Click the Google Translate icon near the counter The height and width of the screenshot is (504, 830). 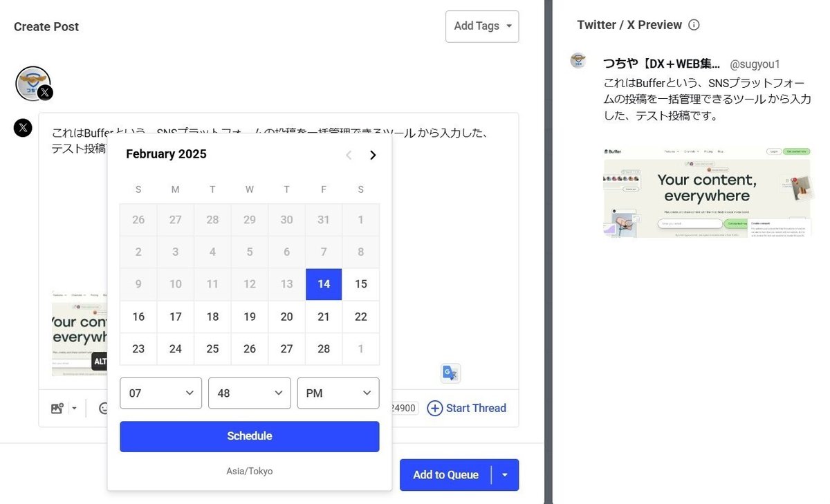tap(450, 373)
